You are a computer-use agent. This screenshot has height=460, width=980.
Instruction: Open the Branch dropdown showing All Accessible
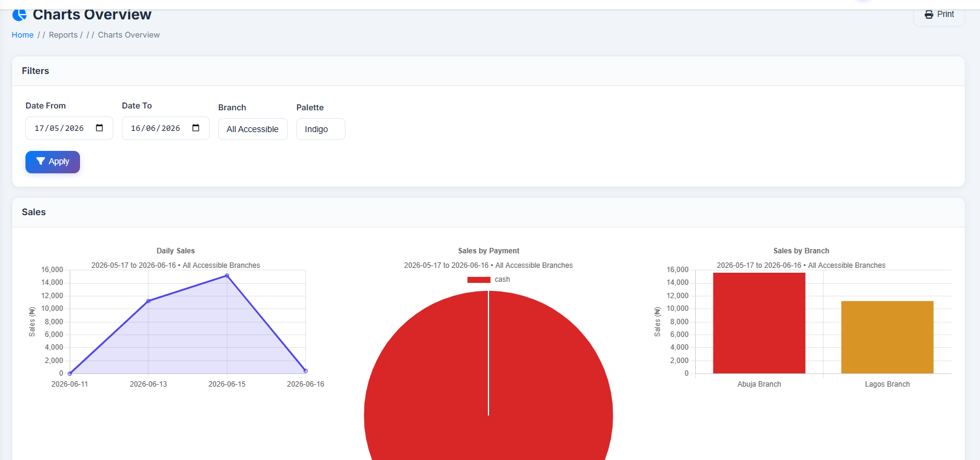click(253, 129)
